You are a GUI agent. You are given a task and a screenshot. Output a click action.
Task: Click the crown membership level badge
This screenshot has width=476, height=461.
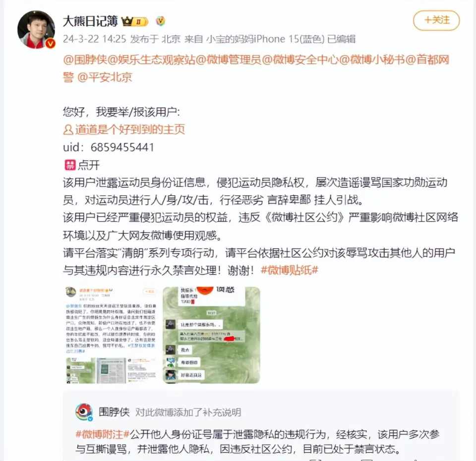click(134, 21)
